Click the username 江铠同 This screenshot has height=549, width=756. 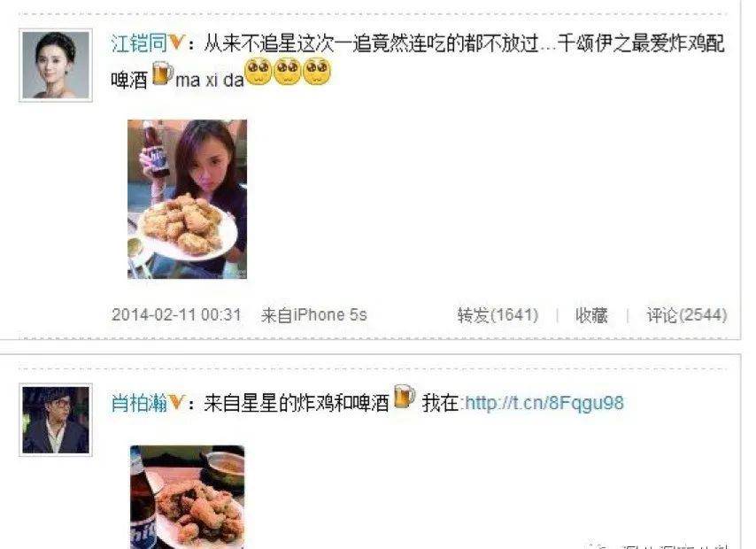[139, 43]
